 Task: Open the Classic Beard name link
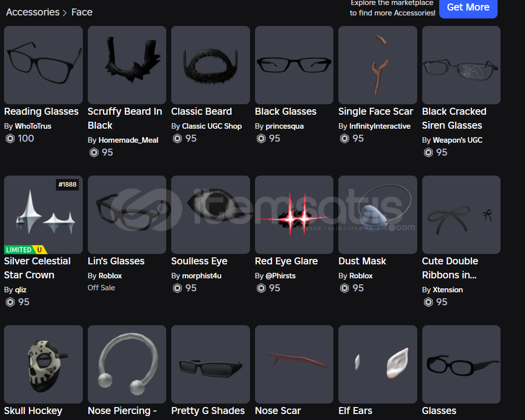(x=202, y=111)
